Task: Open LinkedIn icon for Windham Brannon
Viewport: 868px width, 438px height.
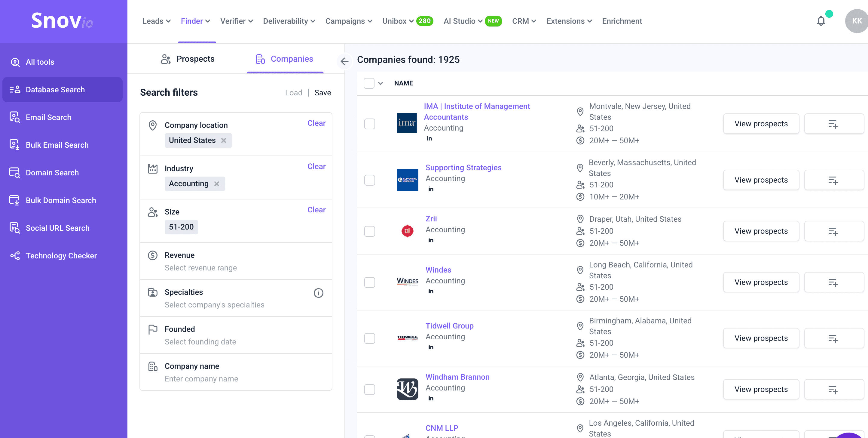Action: pos(431,399)
